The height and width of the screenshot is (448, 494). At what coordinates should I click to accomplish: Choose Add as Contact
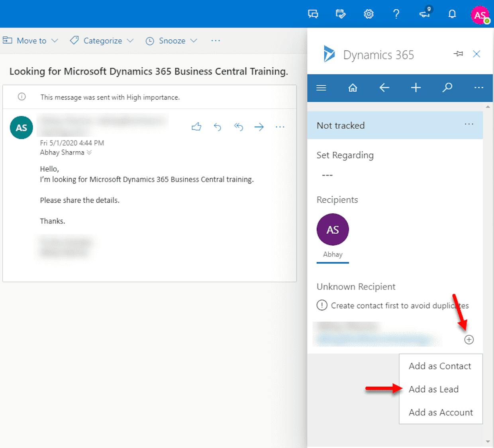pos(441,366)
